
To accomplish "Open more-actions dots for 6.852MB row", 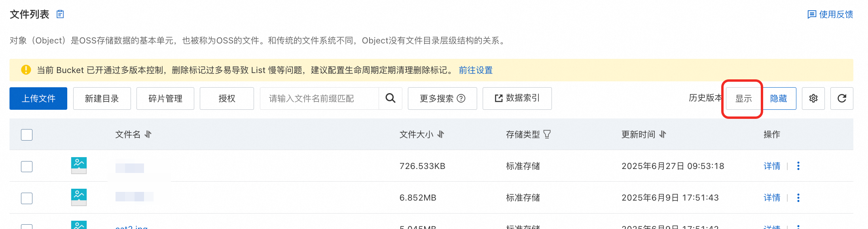I will pyautogui.click(x=798, y=197).
